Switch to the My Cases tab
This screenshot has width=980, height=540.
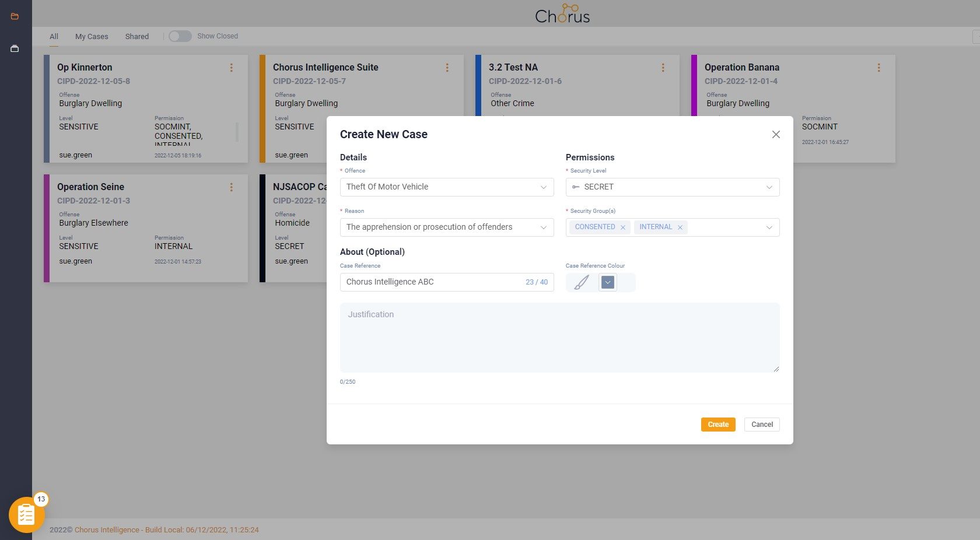(x=92, y=36)
